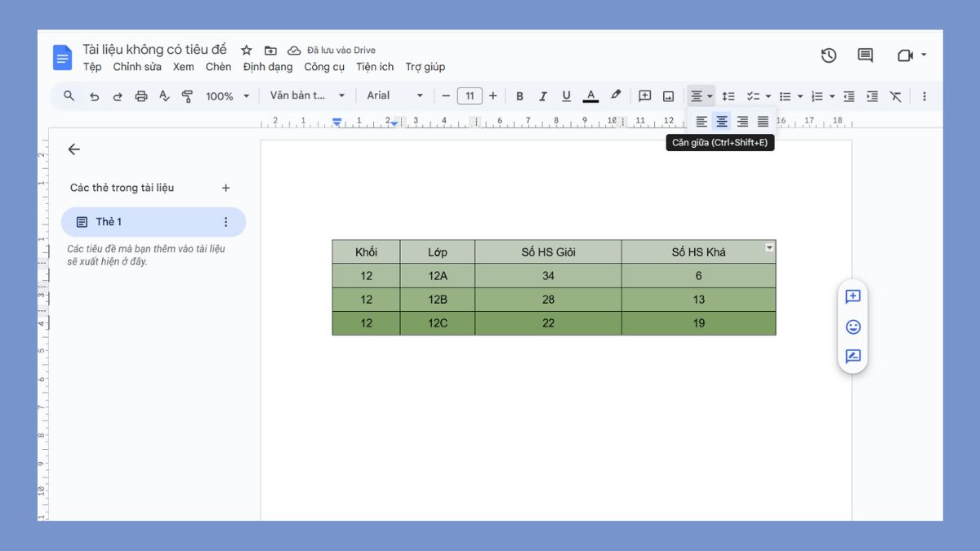Click the Print icon in toolbar

coord(140,96)
